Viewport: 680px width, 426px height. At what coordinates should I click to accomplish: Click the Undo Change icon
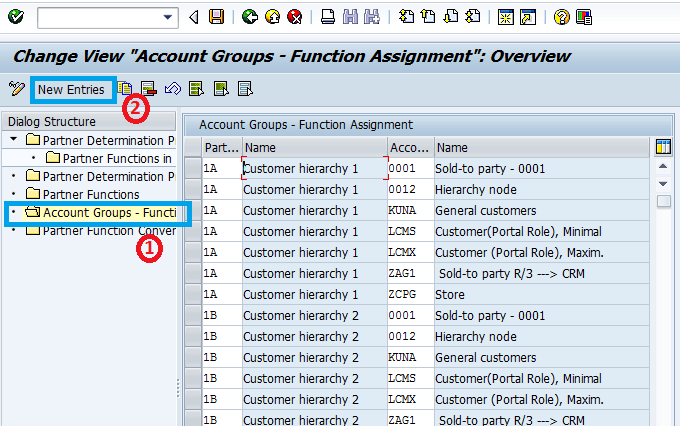[172, 89]
